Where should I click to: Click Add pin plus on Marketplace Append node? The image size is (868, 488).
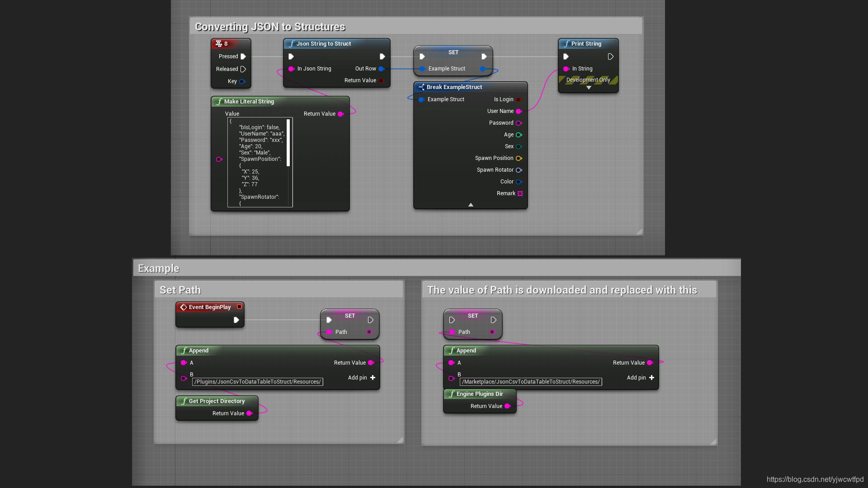(x=651, y=378)
